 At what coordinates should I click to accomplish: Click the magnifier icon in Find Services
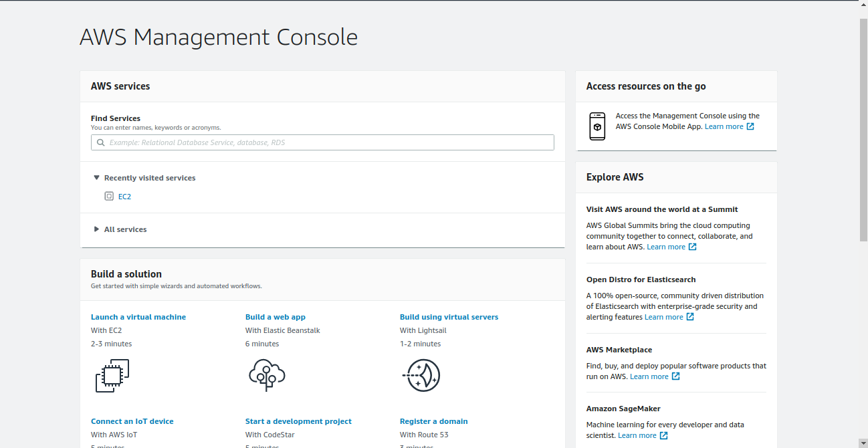coord(101,142)
